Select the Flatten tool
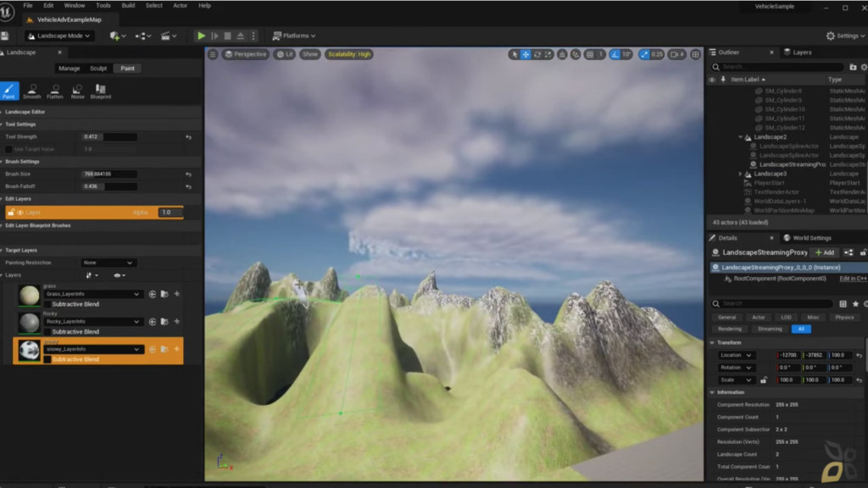This screenshot has width=868, height=488. 55,91
